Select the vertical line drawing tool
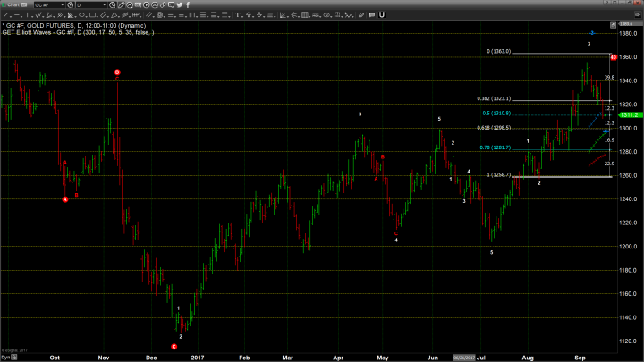 [x=27, y=15]
